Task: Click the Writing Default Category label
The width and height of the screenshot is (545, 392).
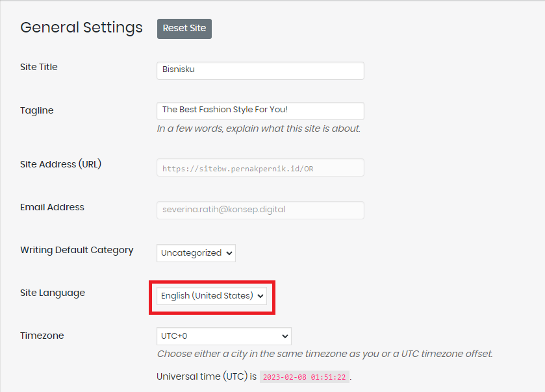Action: click(x=77, y=250)
